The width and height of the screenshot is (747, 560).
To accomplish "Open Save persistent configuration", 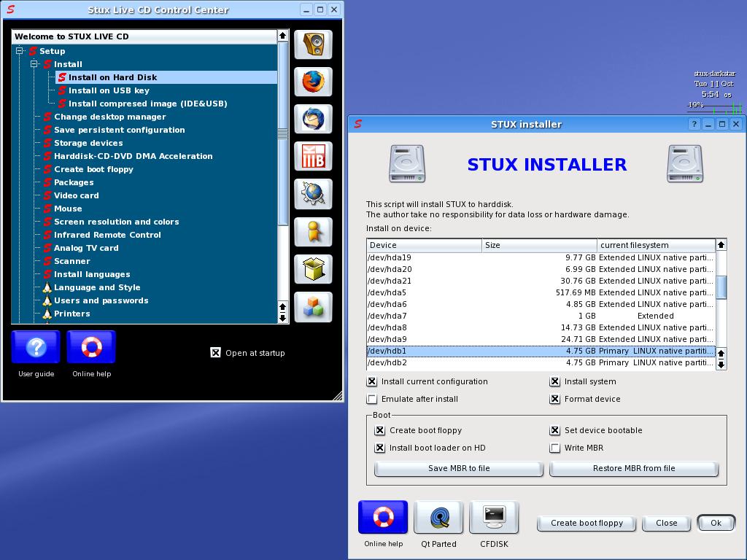I will point(119,130).
